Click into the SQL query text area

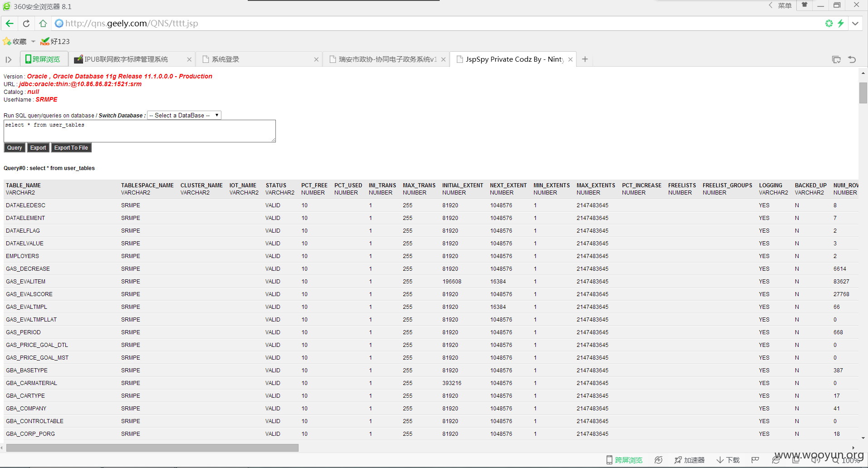[x=140, y=131]
